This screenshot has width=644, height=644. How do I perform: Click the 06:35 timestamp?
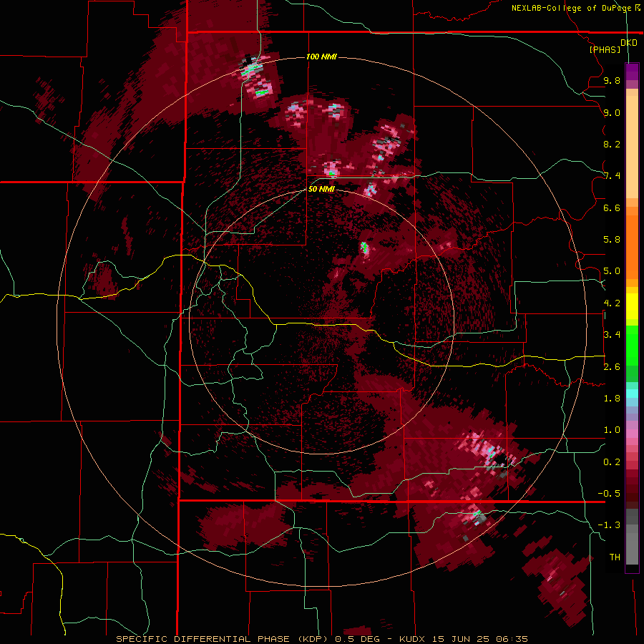(512, 639)
